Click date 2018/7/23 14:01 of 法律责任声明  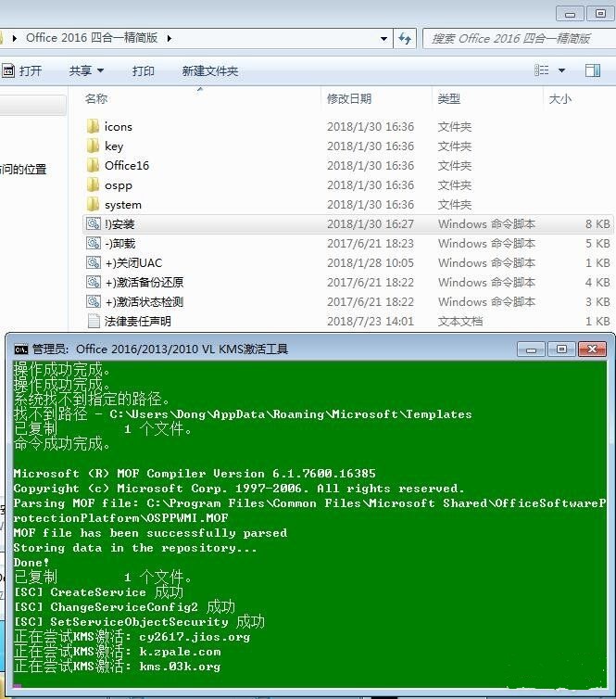(371, 321)
